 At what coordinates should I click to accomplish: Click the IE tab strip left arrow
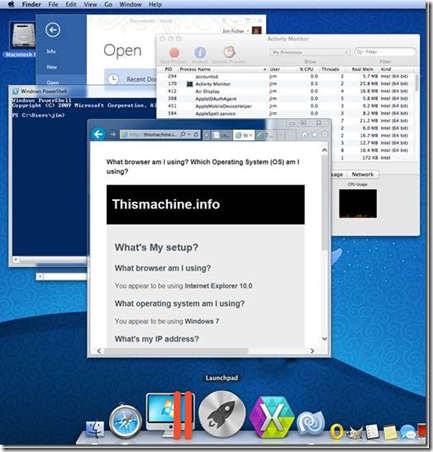pyautogui.click(x=207, y=135)
